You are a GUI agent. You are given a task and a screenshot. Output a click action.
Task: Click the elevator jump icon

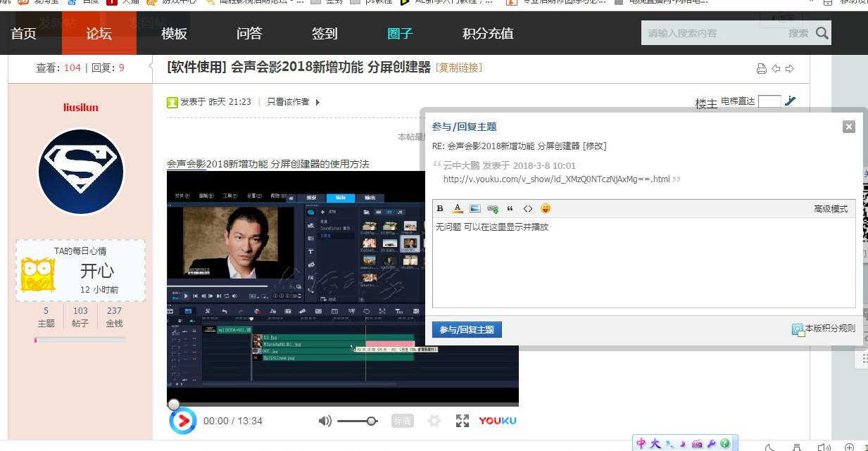790,101
